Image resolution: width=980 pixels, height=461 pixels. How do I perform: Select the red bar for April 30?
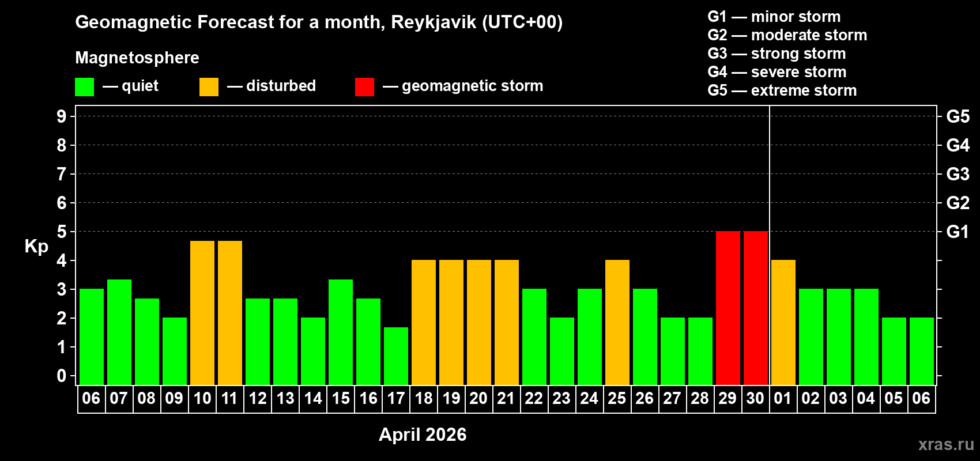[x=756, y=308]
